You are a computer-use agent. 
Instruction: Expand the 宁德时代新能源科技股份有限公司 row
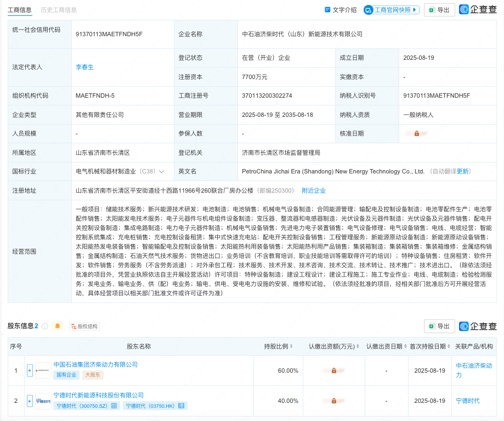coord(30,401)
